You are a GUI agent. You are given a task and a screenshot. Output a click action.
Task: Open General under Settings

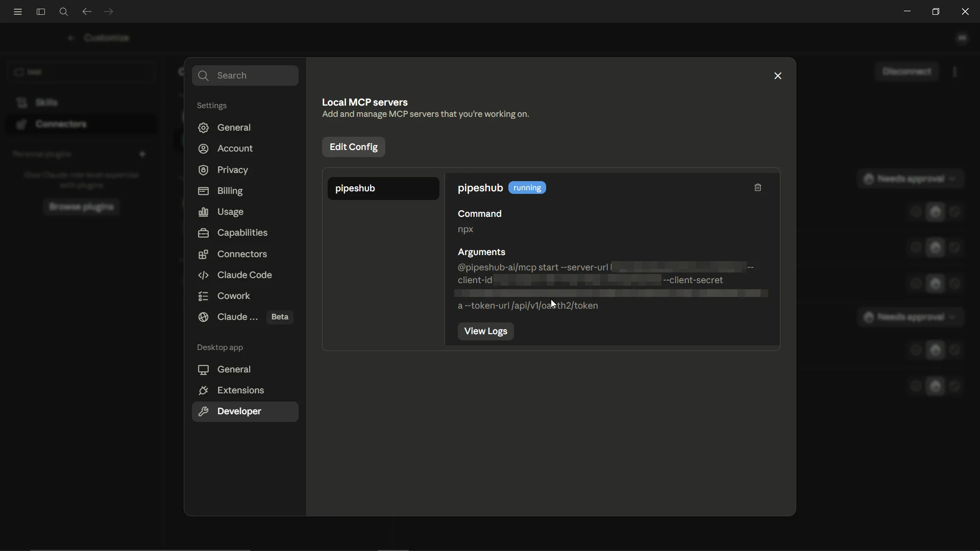[x=245, y=128]
